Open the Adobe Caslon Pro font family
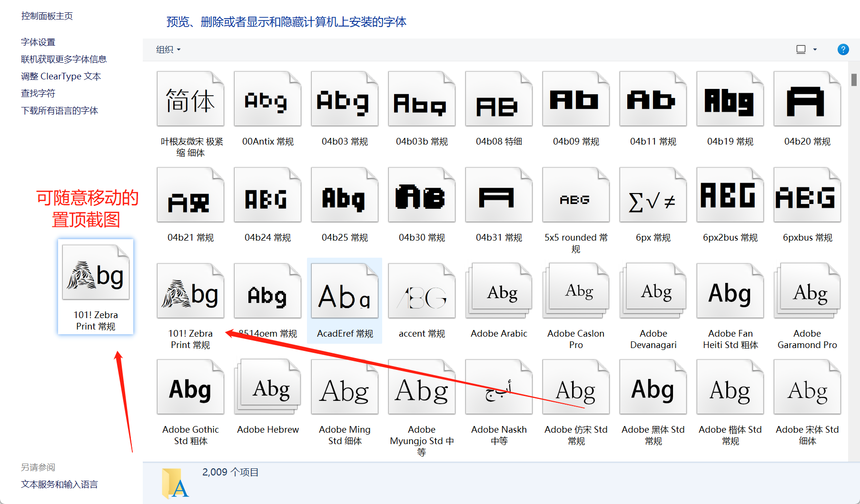 click(x=576, y=291)
